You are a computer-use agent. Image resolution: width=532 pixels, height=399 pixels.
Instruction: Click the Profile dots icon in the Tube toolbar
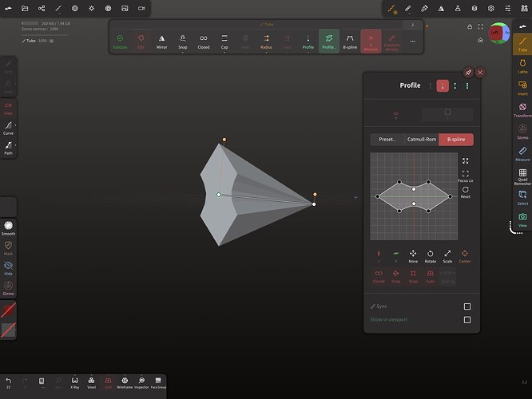[308, 41]
